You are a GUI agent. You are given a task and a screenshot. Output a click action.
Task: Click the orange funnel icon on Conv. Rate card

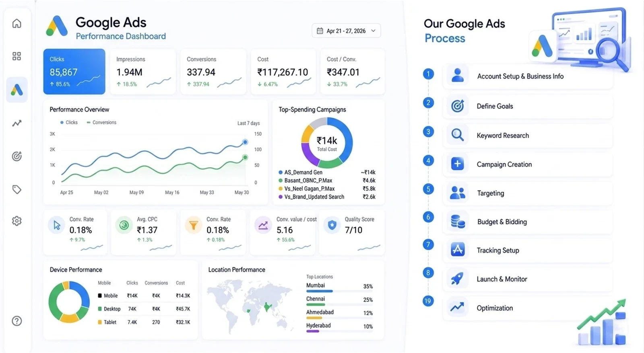pos(194,225)
